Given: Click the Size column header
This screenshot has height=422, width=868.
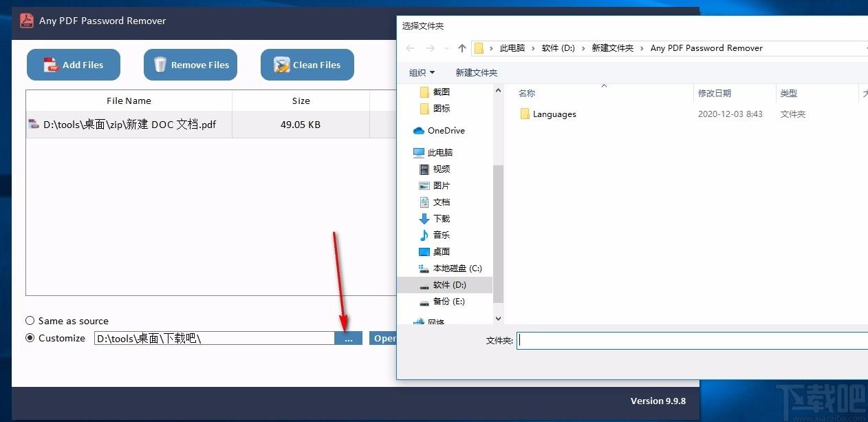Looking at the screenshot, I should pos(301,101).
